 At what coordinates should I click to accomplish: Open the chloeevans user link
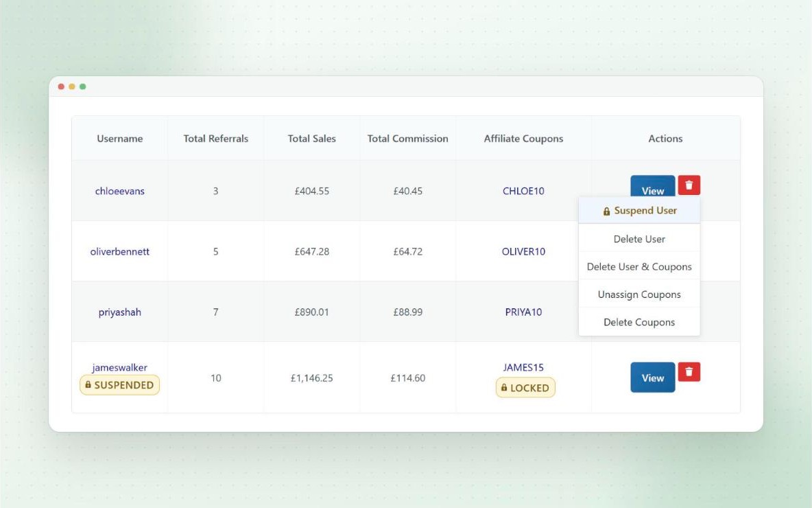pos(119,191)
